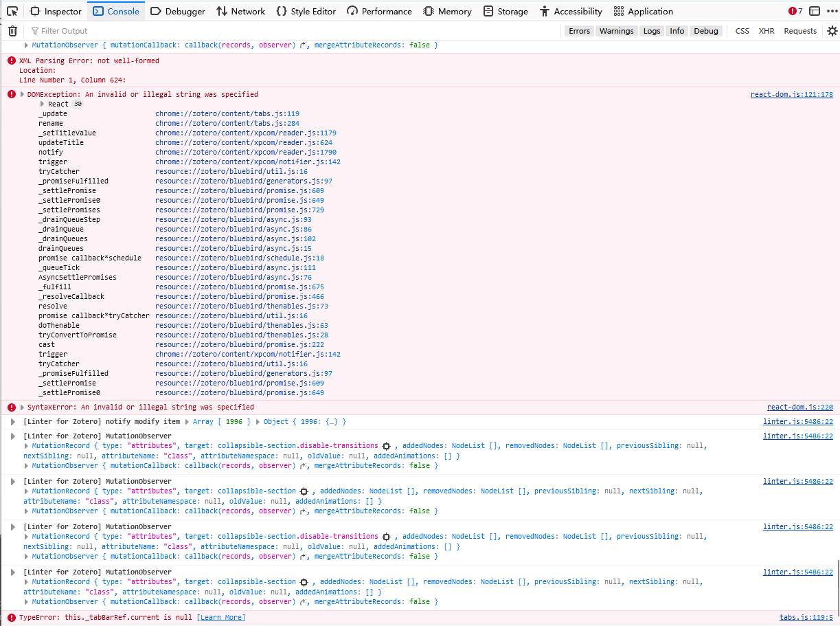
Task: Toggle the CSS filter
Action: click(742, 31)
